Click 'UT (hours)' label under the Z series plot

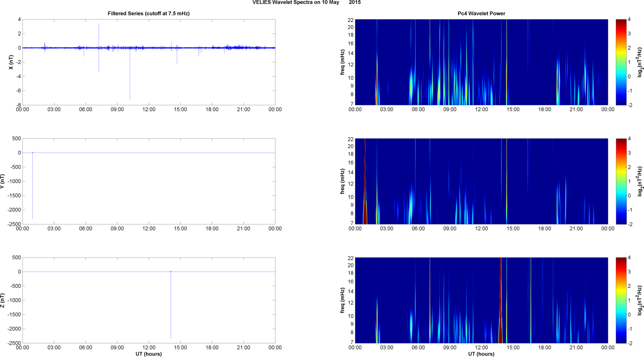[x=148, y=354]
